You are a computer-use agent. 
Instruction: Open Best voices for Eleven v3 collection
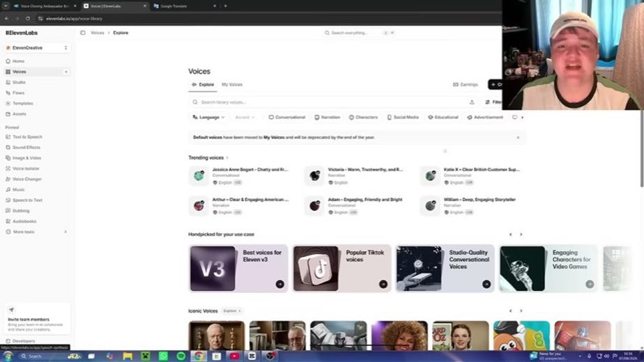238,269
